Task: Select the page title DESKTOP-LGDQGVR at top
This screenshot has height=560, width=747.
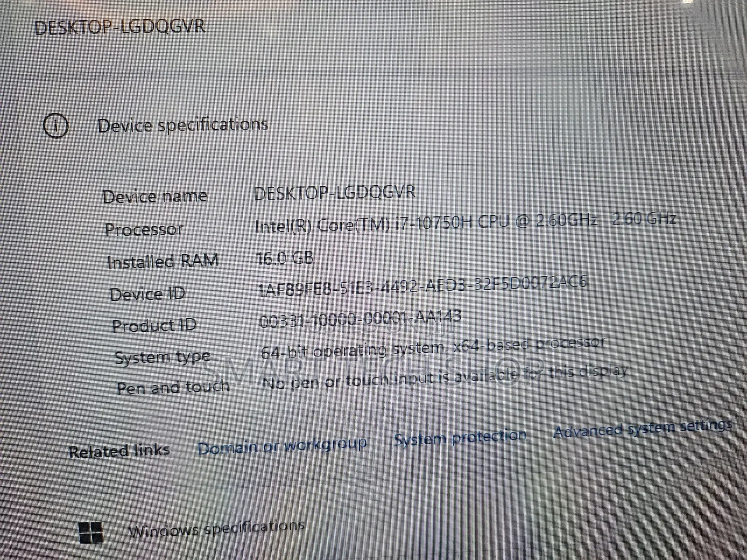Action: click(x=120, y=27)
